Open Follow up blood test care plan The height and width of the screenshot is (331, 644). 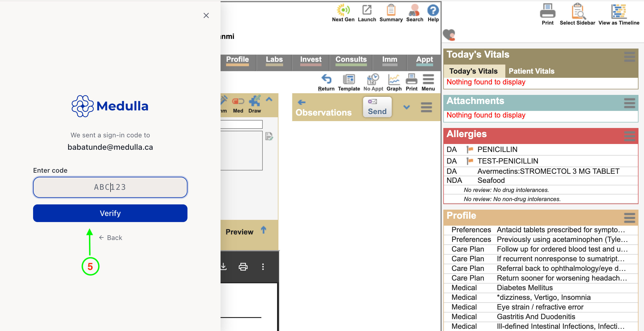(541, 249)
